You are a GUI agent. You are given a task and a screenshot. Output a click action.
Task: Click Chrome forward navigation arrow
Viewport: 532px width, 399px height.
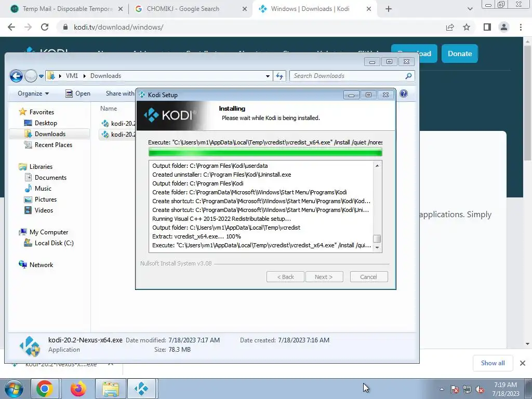click(x=28, y=27)
